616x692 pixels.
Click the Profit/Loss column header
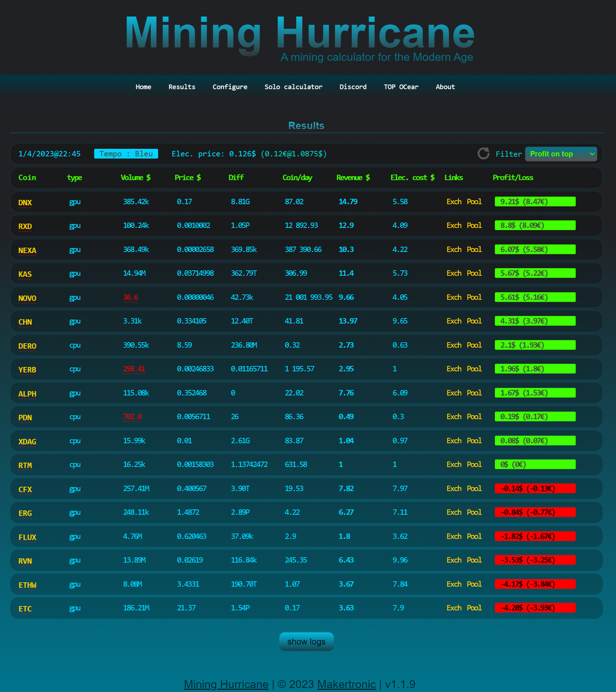pyautogui.click(x=513, y=178)
